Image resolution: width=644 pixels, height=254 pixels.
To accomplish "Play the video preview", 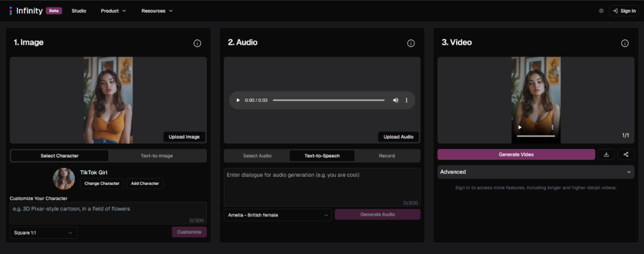I will (519, 127).
